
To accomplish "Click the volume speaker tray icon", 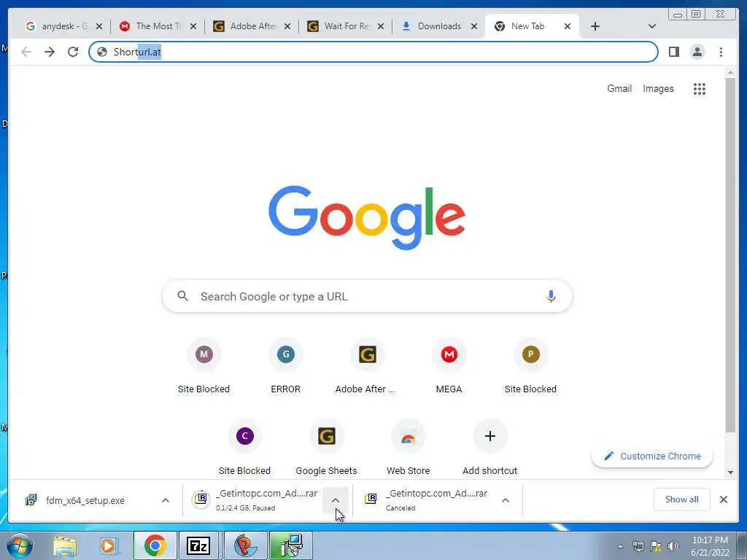I will 673,546.
